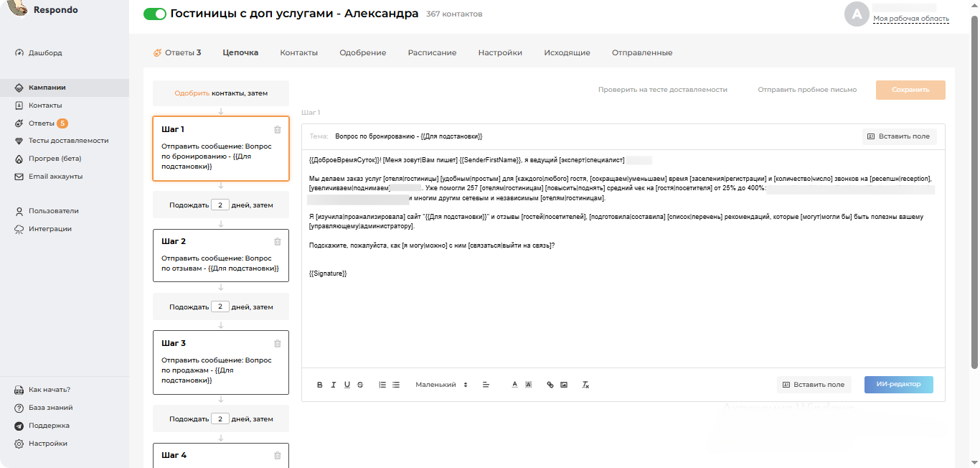The image size is (980, 468).
Task: Click the Сохранить button
Action: 910,90
